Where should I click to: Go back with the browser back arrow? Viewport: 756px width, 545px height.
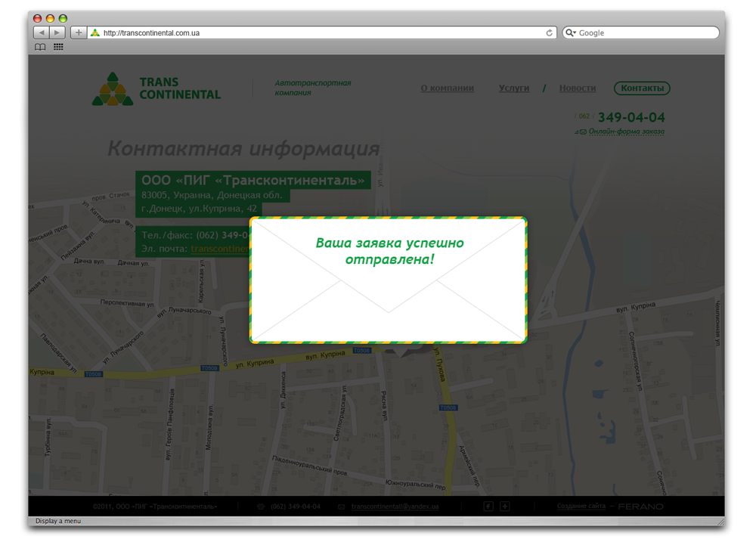pyautogui.click(x=42, y=33)
